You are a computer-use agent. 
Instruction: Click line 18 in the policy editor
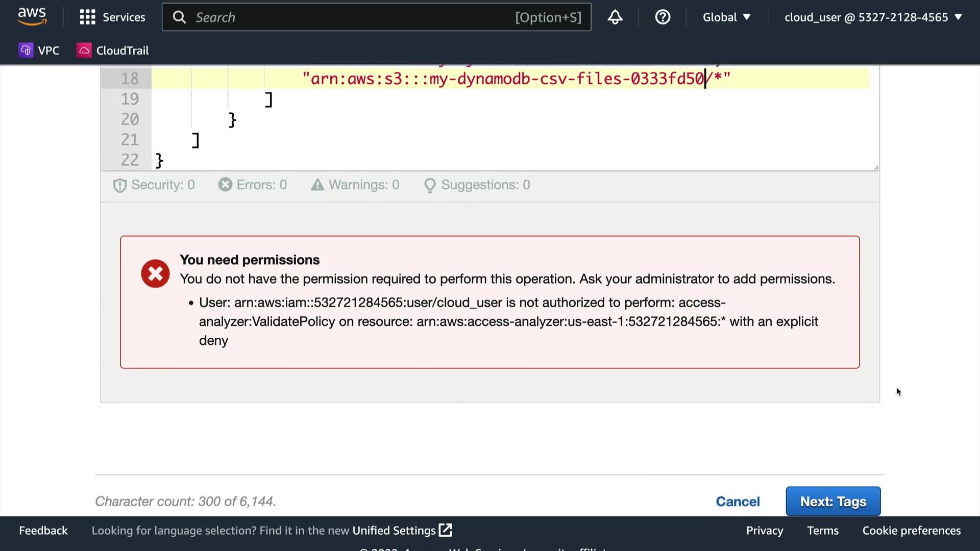coord(510,79)
